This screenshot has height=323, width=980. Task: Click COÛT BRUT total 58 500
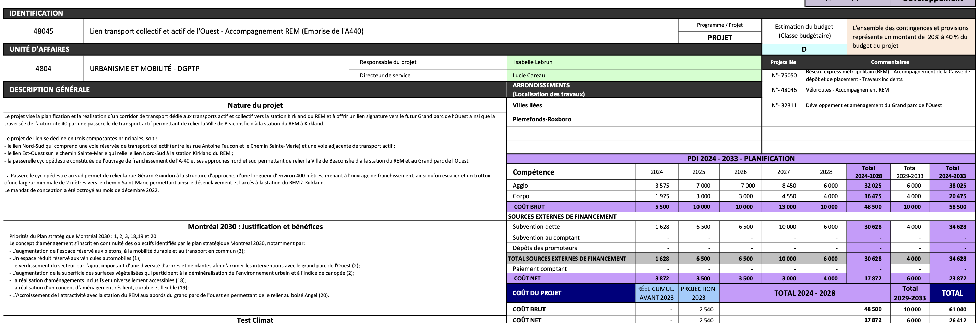pyautogui.click(x=958, y=207)
